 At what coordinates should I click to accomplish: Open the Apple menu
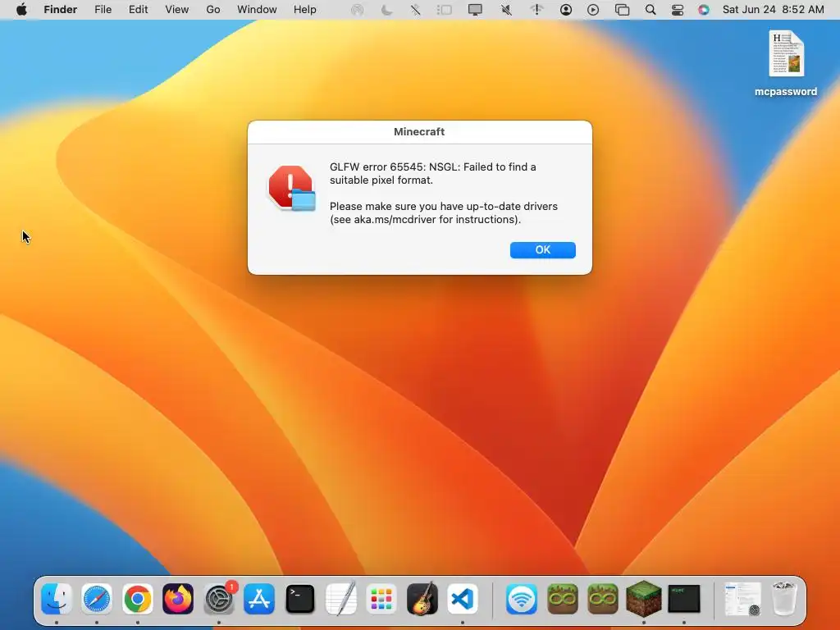21,10
